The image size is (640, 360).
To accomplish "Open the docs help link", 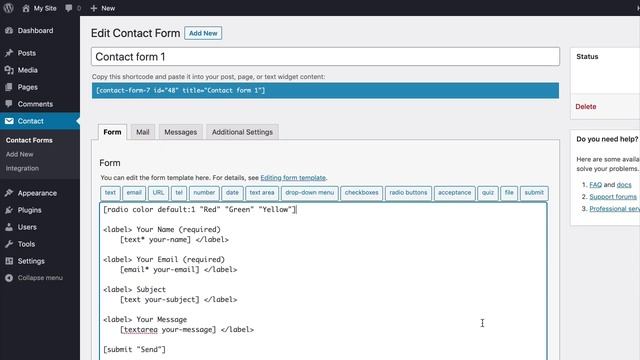I will (x=624, y=184).
